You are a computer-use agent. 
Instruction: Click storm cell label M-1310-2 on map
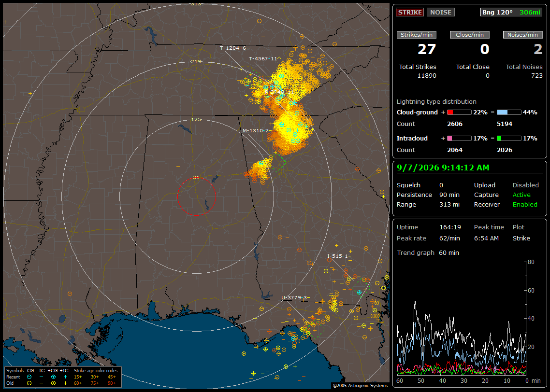(x=257, y=130)
